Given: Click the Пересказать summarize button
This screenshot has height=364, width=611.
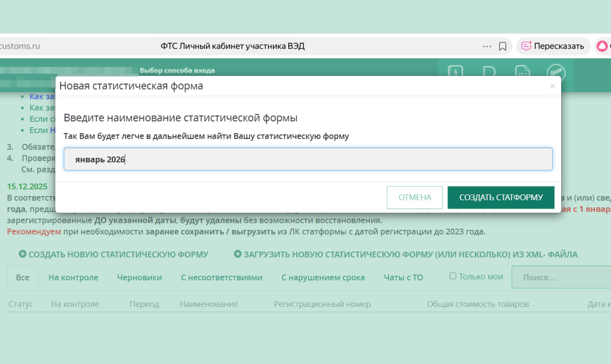Looking at the screenshot, I should pyautogui.click(x=553, y=46).
